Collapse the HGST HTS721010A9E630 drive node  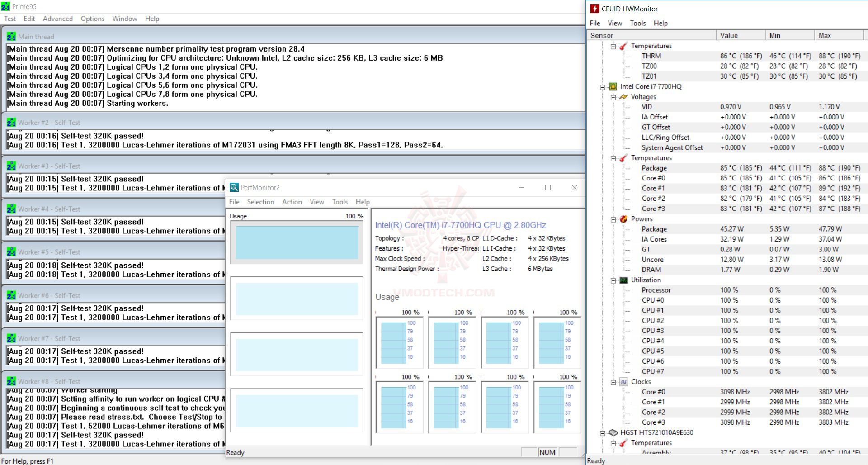point(603,433)
